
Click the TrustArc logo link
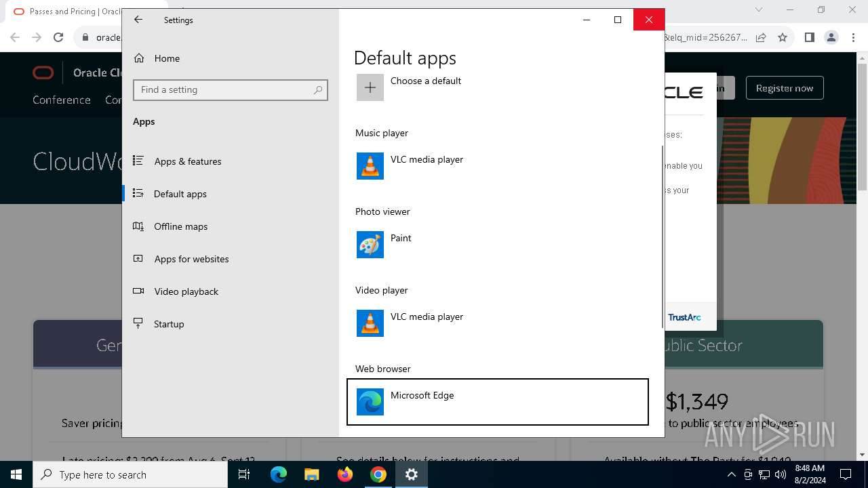click(684, 317)
